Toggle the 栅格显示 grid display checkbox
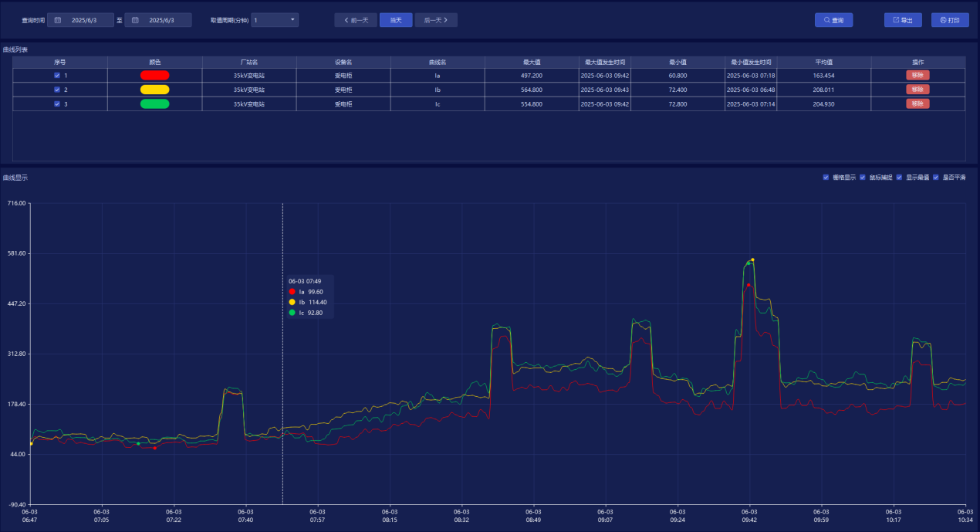 pyautogui.click(x=826, y=178)
